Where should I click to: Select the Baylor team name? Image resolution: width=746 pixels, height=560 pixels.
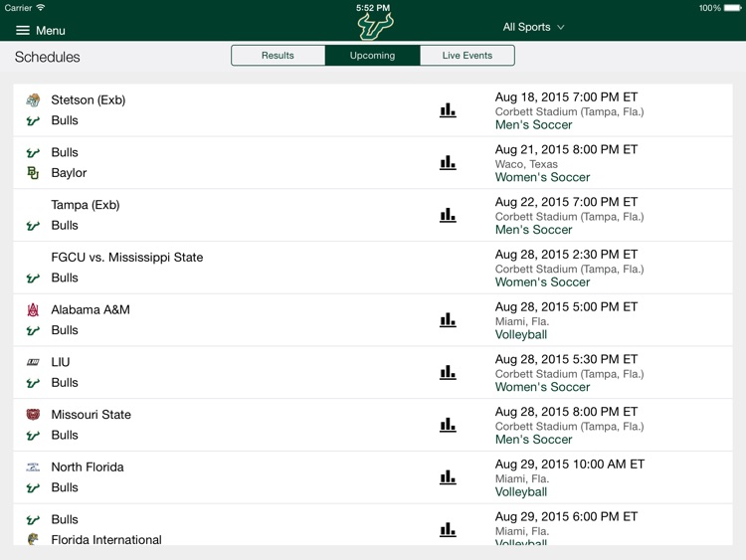pos(69,173)
